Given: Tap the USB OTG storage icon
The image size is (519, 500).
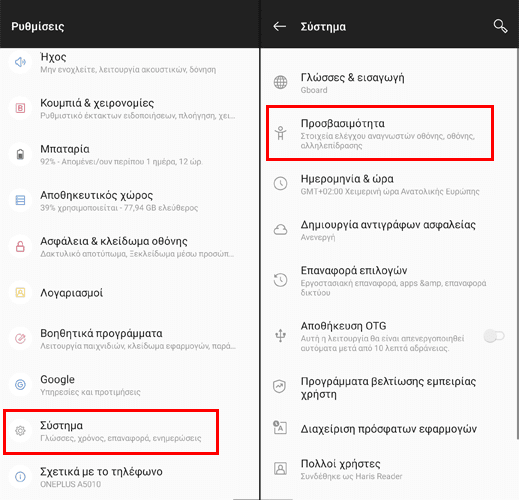Looking at the screenshot, I should (280, 336).
